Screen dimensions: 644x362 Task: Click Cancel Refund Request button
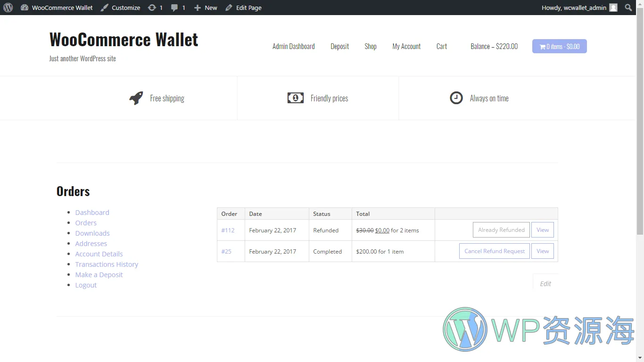click(495, 251)
